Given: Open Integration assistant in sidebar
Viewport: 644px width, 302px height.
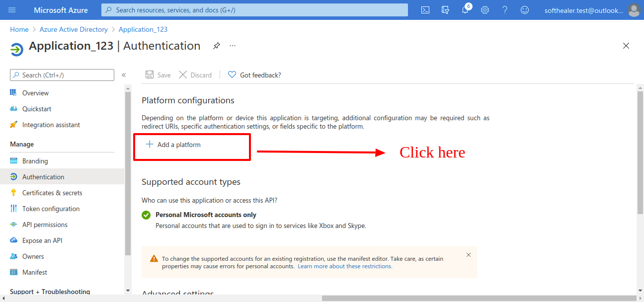Looking at the screenshot, I should [x=51, y=125].
